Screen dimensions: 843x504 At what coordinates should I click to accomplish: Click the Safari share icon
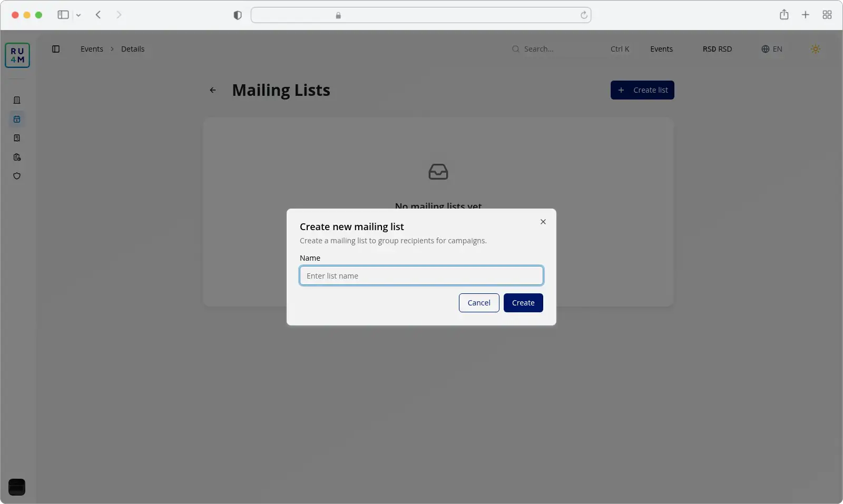pos(784,15)
